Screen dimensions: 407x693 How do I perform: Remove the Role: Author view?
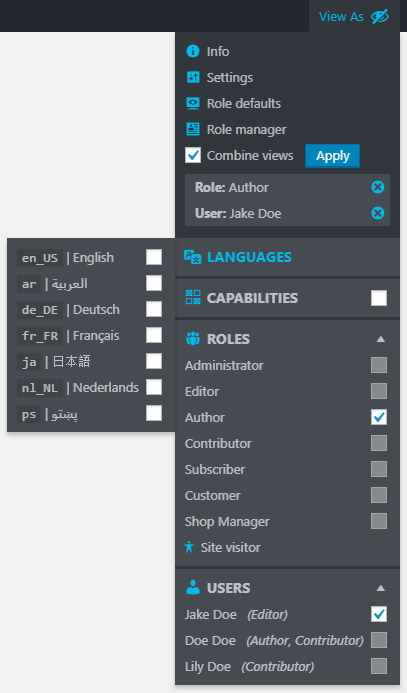377,187
